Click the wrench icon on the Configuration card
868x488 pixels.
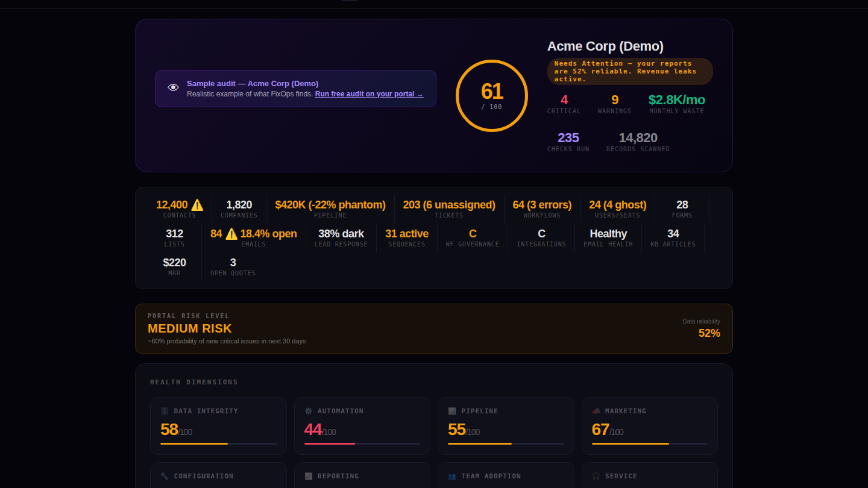(x=165, y=476)
